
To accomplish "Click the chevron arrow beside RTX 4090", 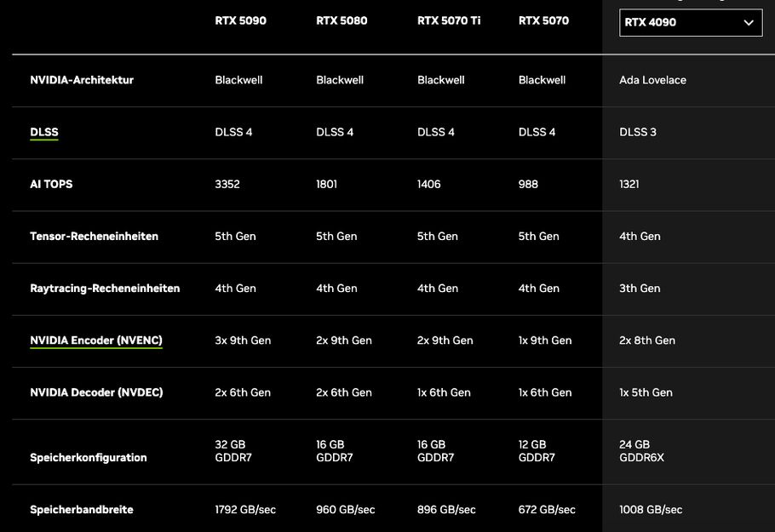I will [x=749, y=23].
